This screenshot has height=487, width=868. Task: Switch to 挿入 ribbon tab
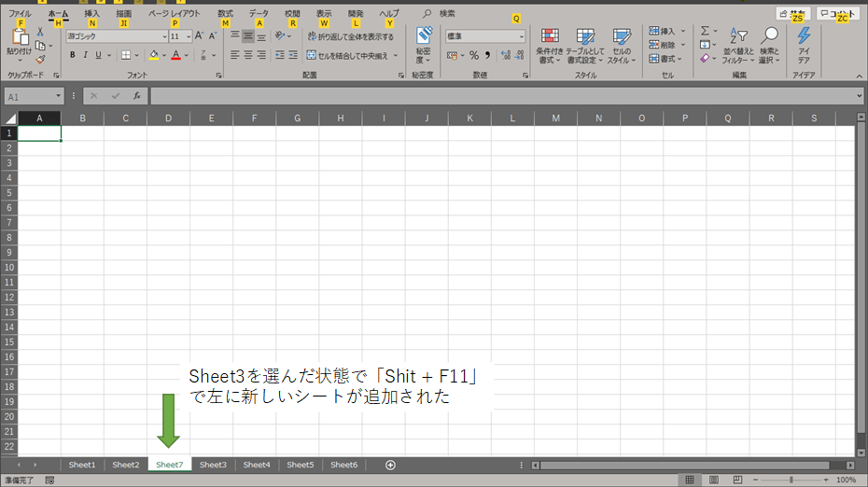[x=91, y=13]
